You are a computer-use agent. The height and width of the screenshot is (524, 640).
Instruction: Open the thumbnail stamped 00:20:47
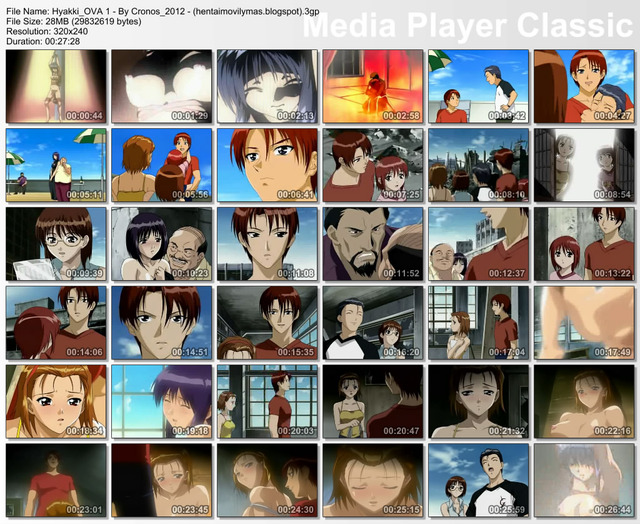pyautogui.click(x=373, y=401)
